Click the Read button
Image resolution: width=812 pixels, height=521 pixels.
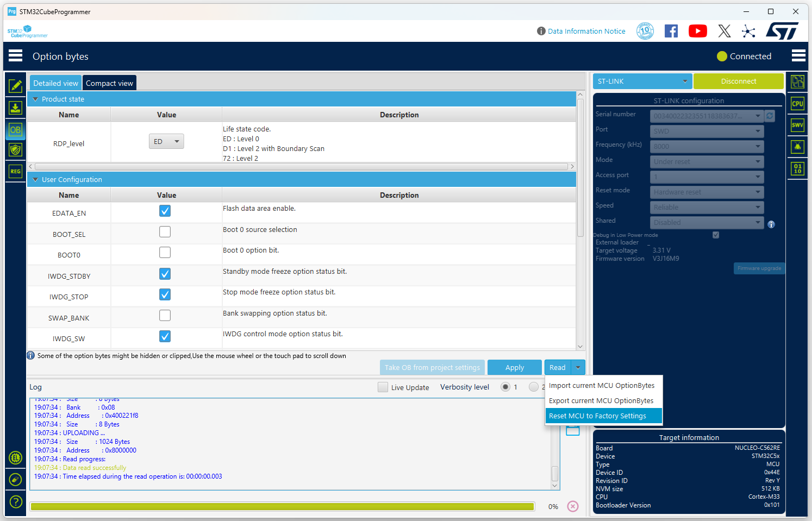click(558, 367)
